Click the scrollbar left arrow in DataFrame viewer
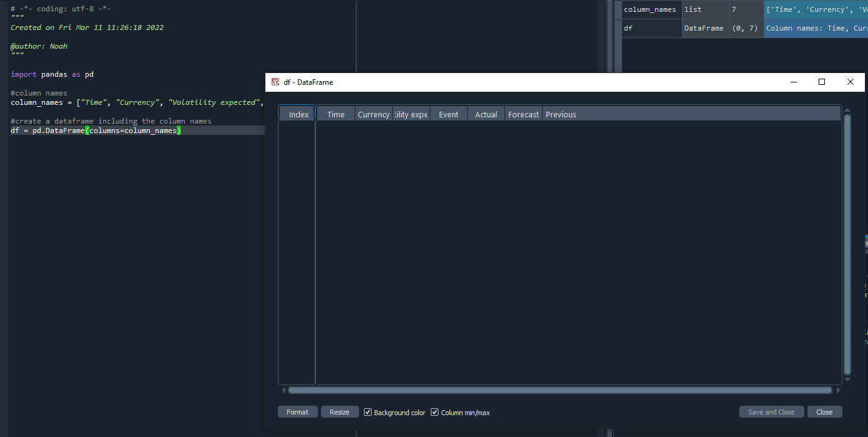Image resolution: width=868 pixels, height=437 pixels. 284,390
